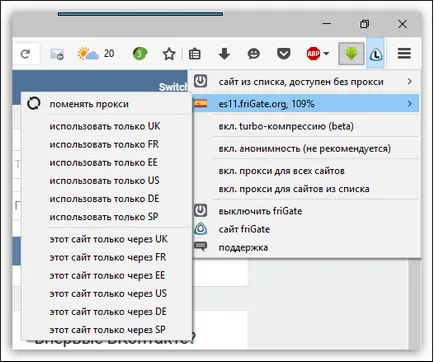The height and width of the screenshot is (362, 434).
Task: Open the downloads arrow icon
Action: point(224,54)
